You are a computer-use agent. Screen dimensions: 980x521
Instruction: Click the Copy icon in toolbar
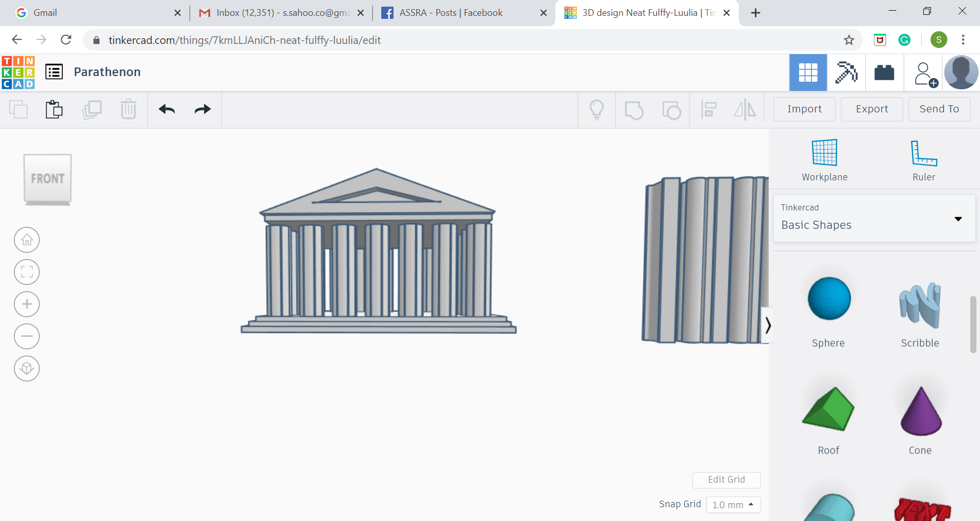pos(19,109)
